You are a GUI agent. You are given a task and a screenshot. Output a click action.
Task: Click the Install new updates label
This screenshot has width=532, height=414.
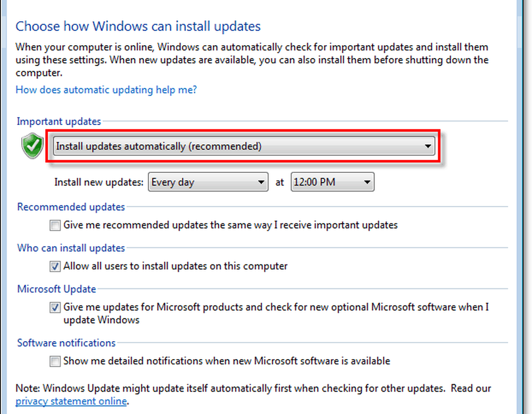(99, 183)
